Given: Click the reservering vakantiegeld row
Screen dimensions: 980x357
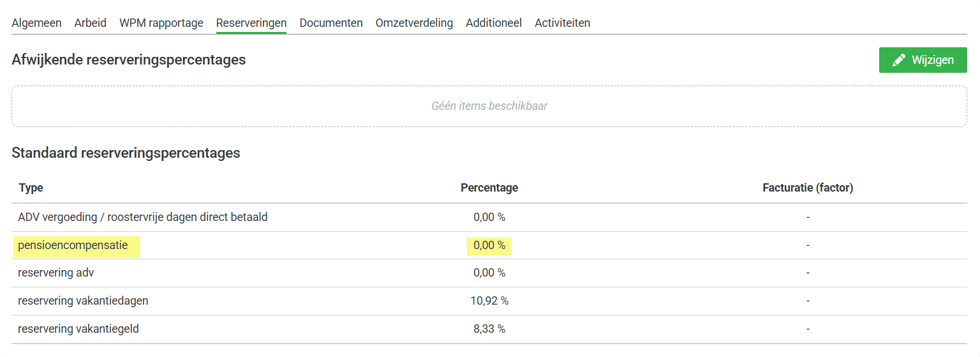Looking at the screenshot, I should [78, 329].
